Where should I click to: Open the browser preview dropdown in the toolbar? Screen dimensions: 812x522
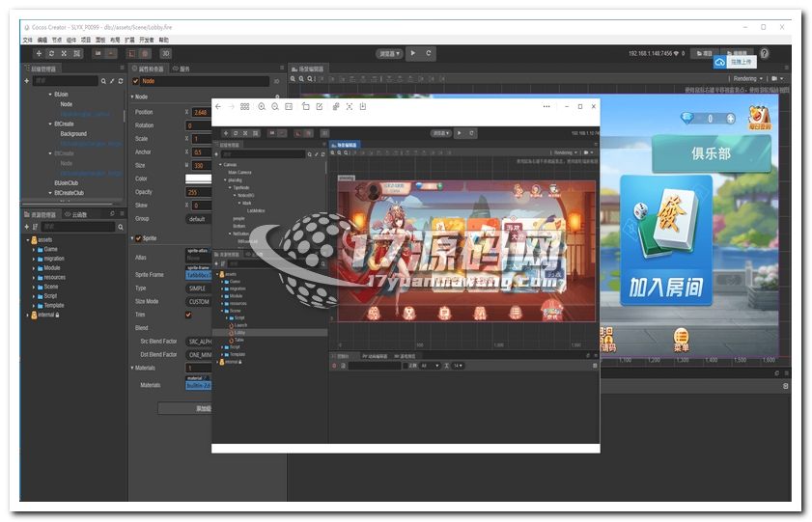click(389, 53)
